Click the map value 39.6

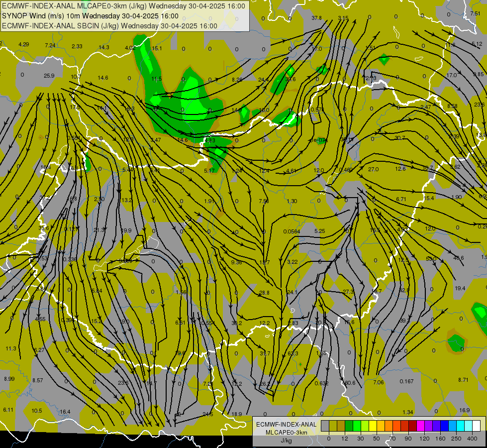click(x=291, y=79)
